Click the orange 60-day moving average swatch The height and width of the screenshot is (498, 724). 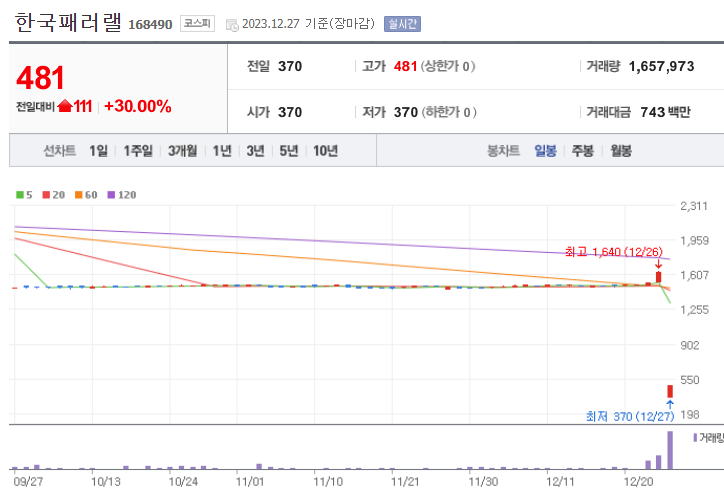point(78,195)
